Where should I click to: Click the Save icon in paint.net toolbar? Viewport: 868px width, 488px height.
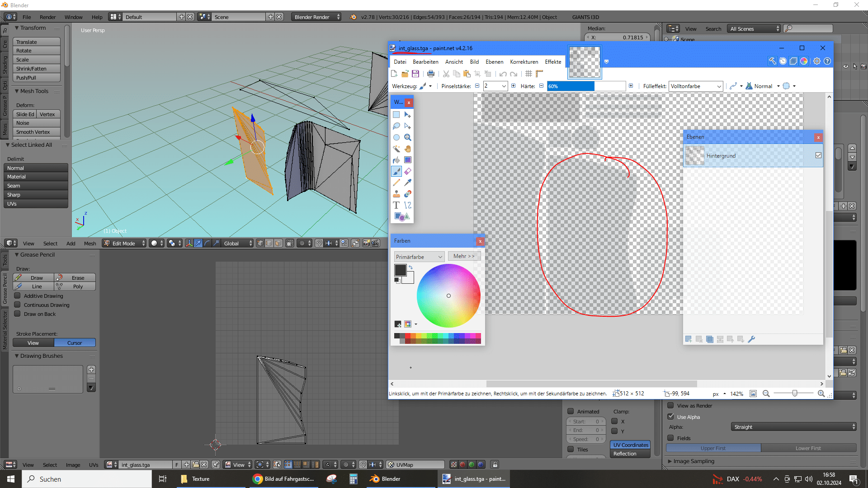tap(415, 74)
